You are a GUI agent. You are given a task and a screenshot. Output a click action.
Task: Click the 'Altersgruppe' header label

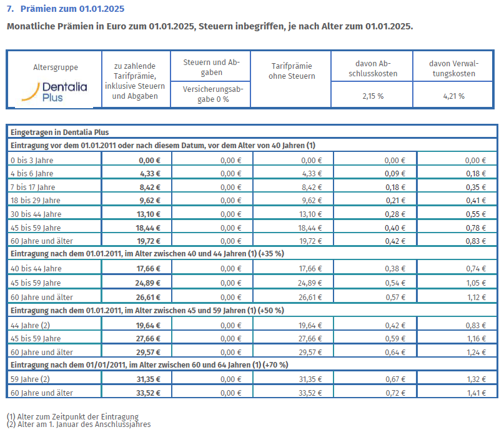[56, 68]
